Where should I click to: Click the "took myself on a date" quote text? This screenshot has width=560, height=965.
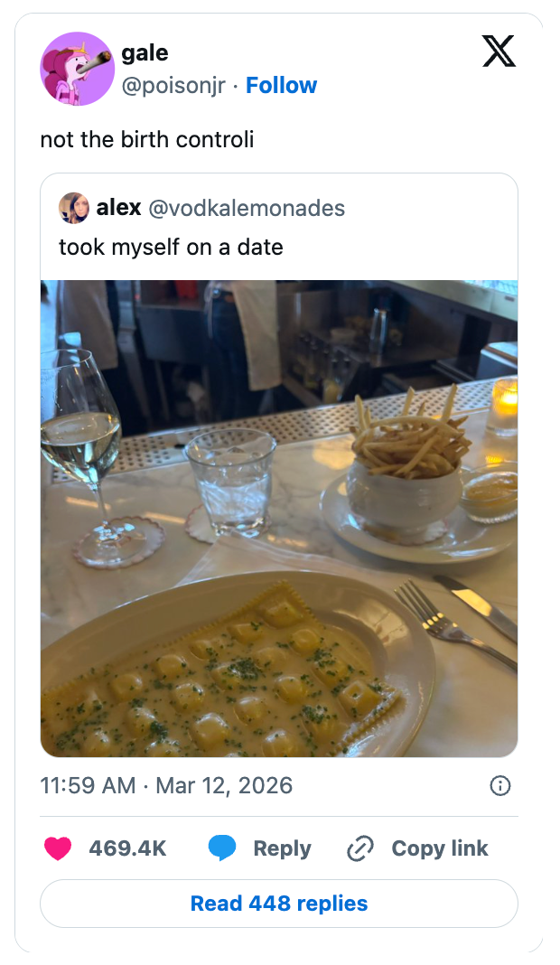[x=171, y=247]
